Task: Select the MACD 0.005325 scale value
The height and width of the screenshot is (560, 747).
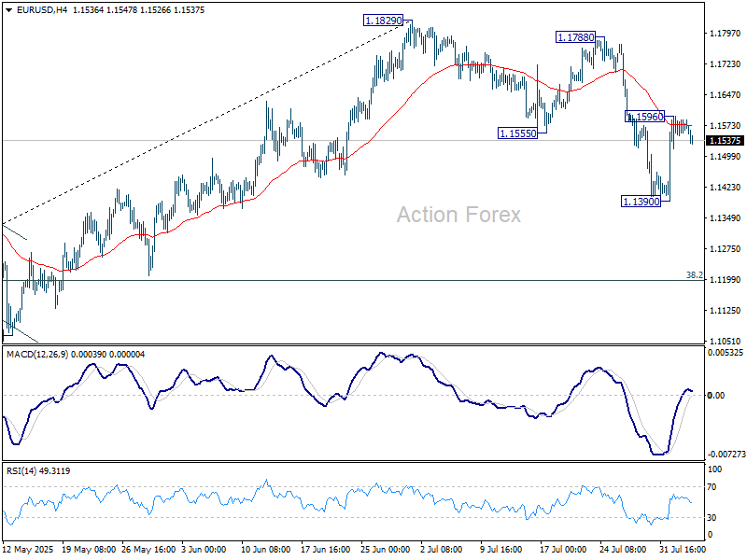Action: [727, 353]
